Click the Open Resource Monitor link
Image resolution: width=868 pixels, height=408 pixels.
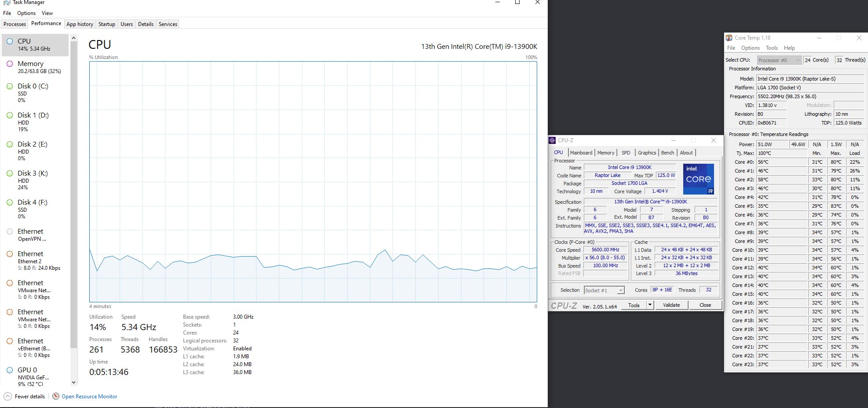(89, 397)
